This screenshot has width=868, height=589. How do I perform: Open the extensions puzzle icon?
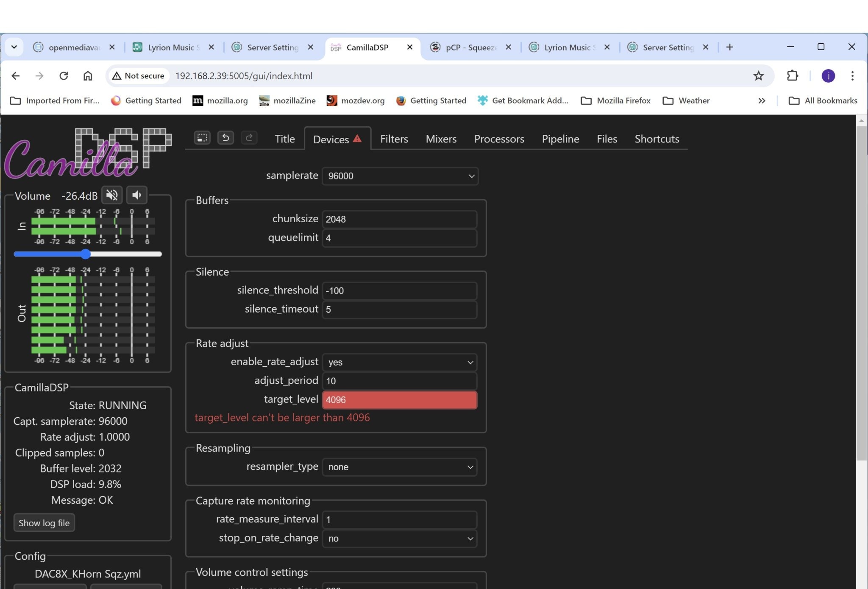(x=792, y=76)
